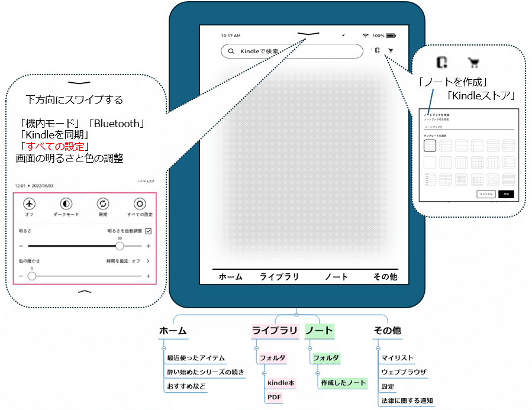Click 最近使ったアイテム in mind map
This screenshot has height=410, width=532.
[196, 358]
